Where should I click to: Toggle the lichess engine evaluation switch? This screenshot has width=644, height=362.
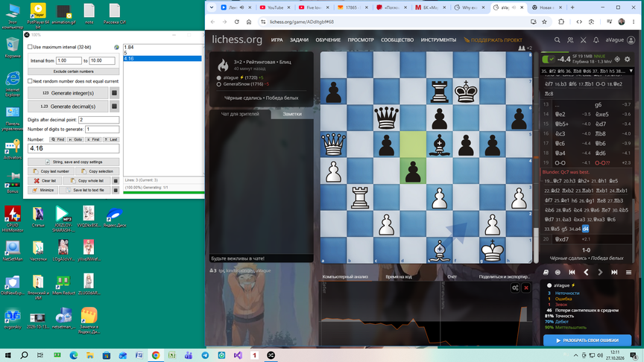[x=548, y=59]
